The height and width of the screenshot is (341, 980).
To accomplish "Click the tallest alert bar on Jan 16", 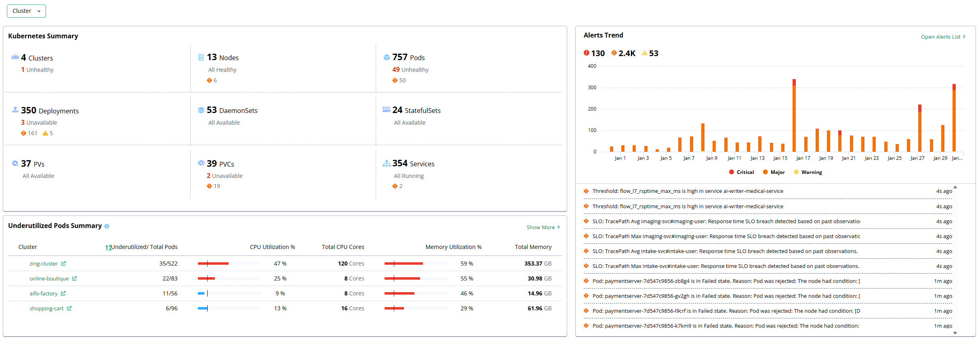I will [x=794, y=117].
